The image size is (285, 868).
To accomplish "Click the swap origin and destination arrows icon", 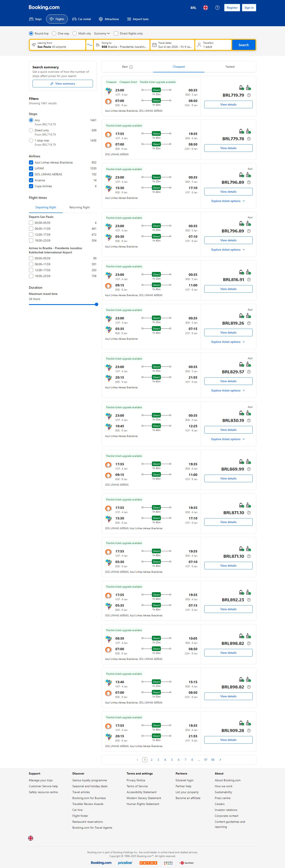I will pyautogui.click(x=90, y=45).
